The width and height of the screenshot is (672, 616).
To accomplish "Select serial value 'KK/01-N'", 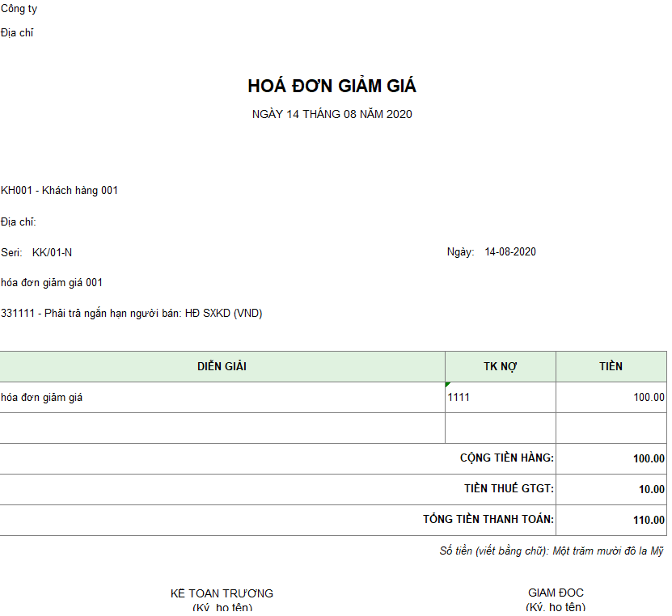I will [53, 253].
